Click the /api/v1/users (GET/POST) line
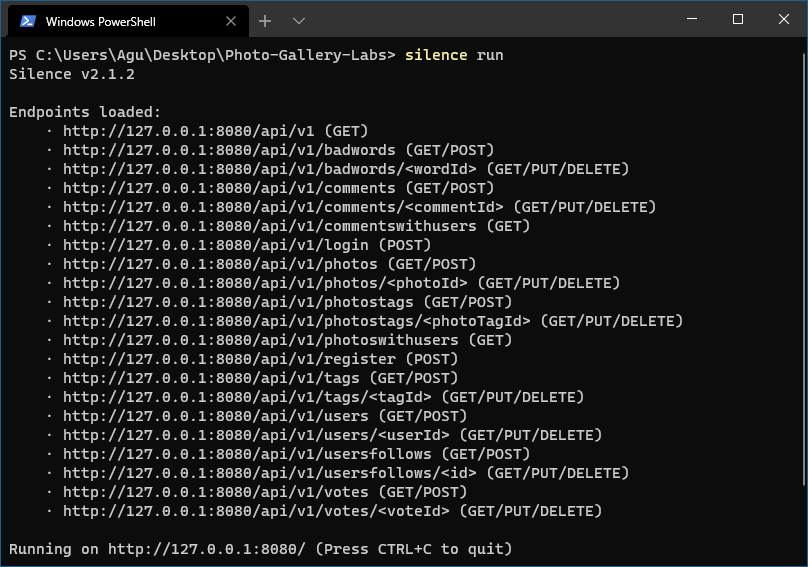This screenshot has width=808, height=567. coord(265,416)
